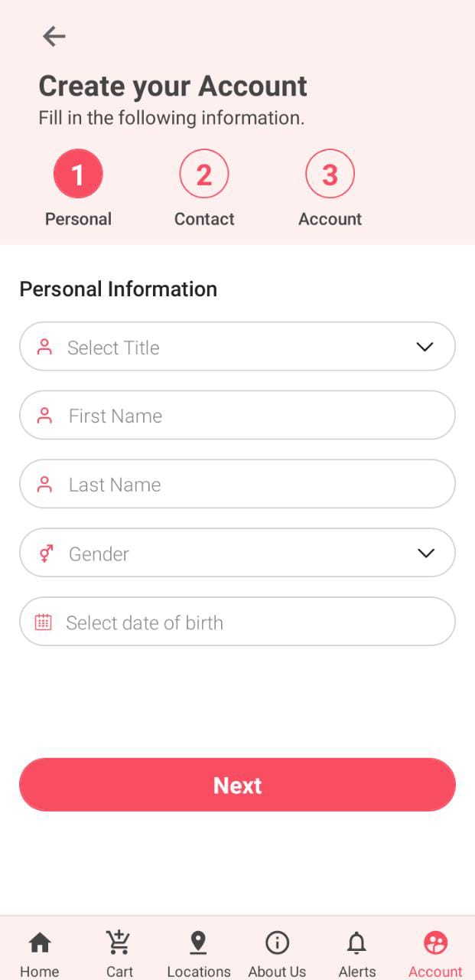Jump to step 3 Account

[x=330, y=175]
